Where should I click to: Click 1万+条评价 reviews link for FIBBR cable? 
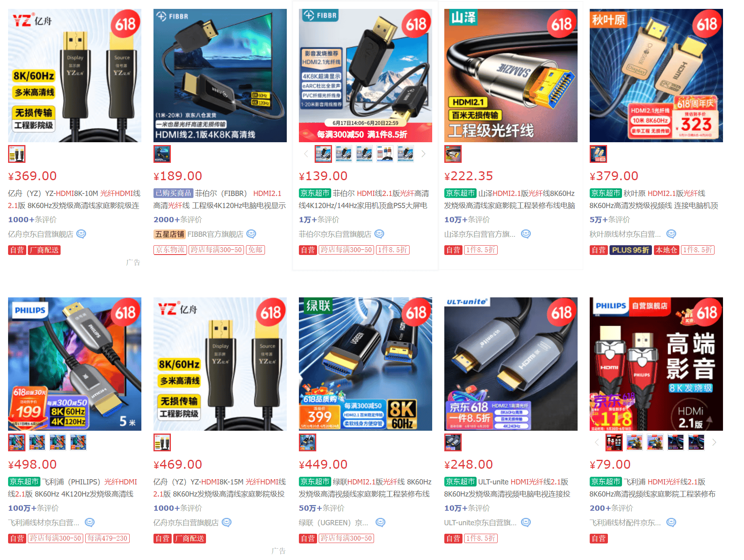[x=319, y=220]
